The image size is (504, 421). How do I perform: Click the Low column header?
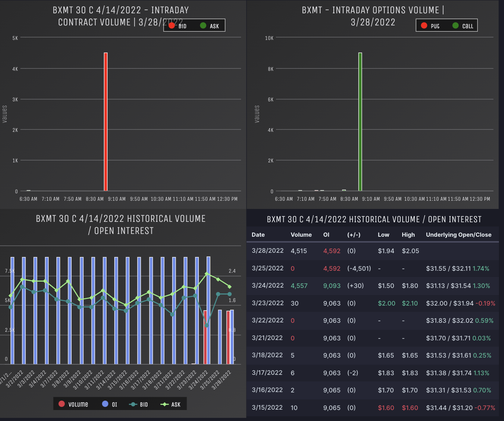pos(383,235)
